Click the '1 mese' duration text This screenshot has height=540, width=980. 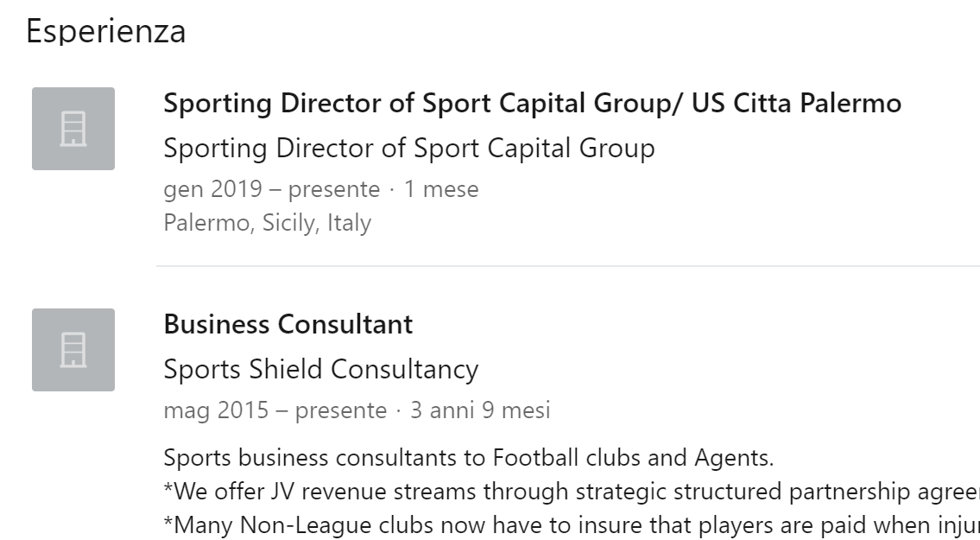coord(441,189)
